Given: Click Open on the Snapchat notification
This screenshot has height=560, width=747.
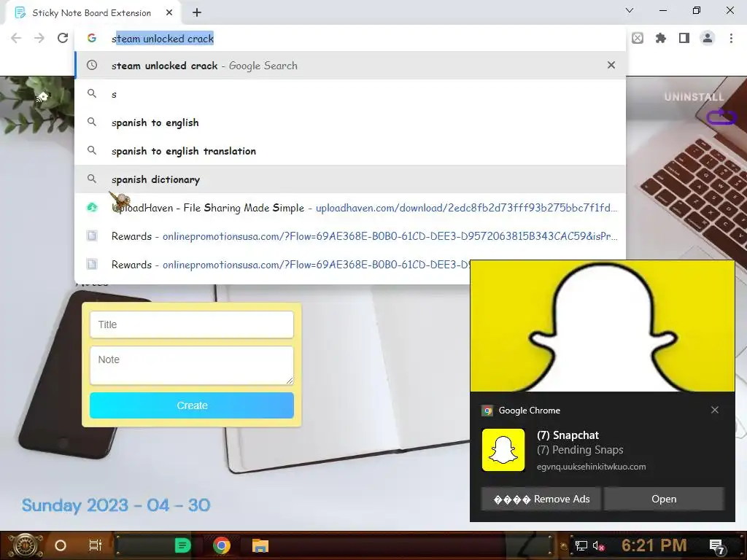Looking at the screenshot, I should [664, 499].
